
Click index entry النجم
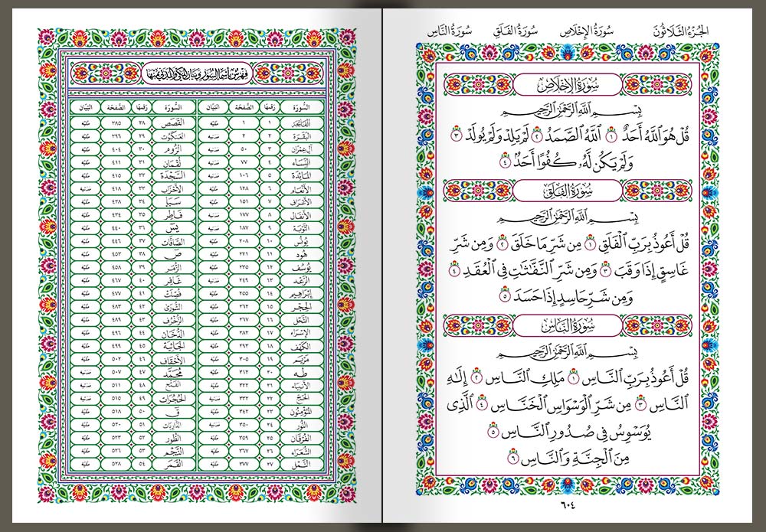[x=173, y=452]
